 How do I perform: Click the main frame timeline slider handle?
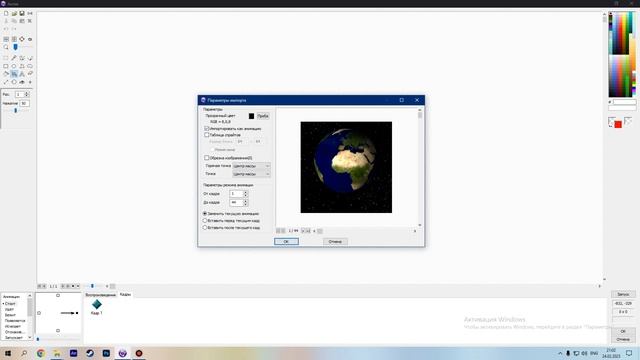[92, 286]
